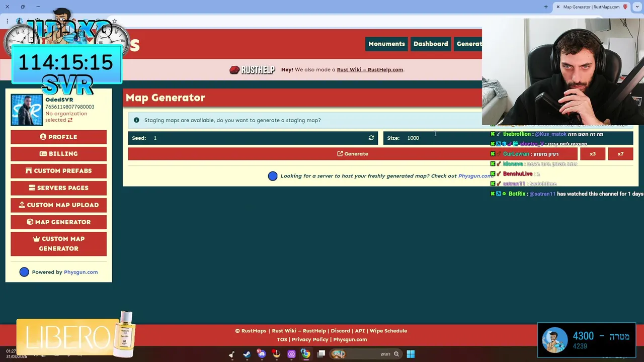Click the organization switch arrows icon
This screenshot has width=644, height=362.
pos(70,120)
